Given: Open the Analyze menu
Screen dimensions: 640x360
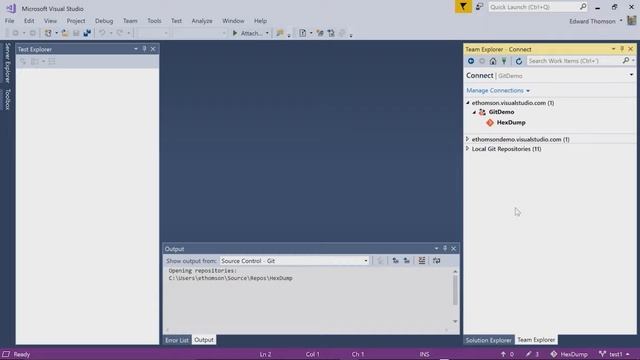Looking at the screenshot, I should point(202,21).
